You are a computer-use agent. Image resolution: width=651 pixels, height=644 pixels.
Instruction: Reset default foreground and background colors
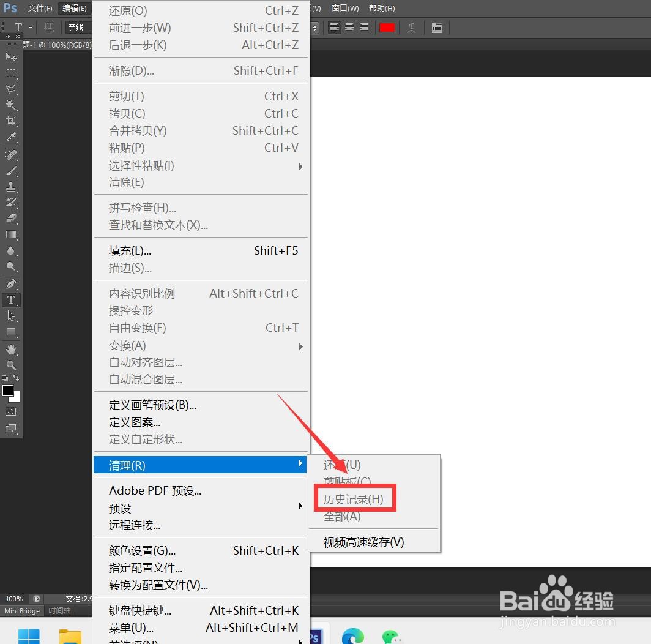(4, 378)
